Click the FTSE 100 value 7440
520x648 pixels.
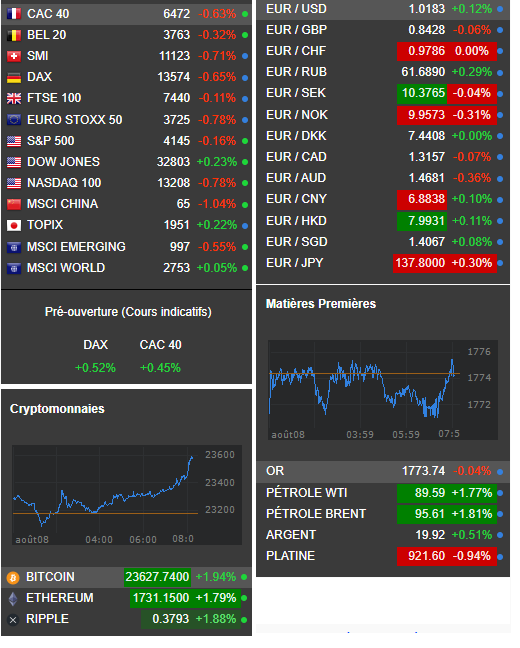click(177, 98)
